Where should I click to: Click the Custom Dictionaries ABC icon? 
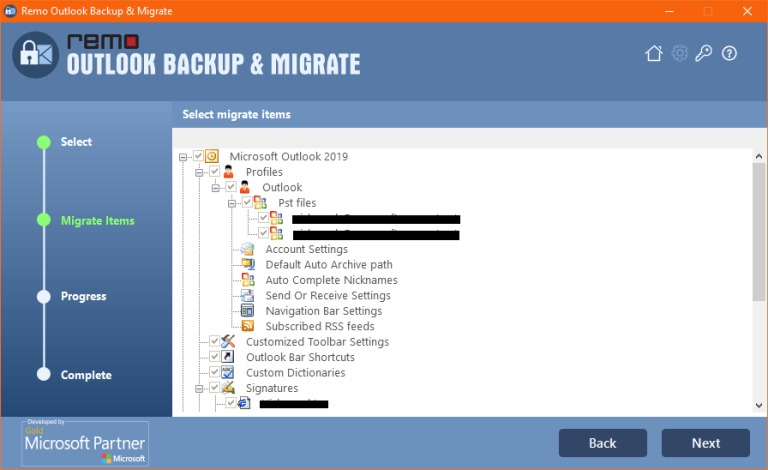(x=228, y=372)
